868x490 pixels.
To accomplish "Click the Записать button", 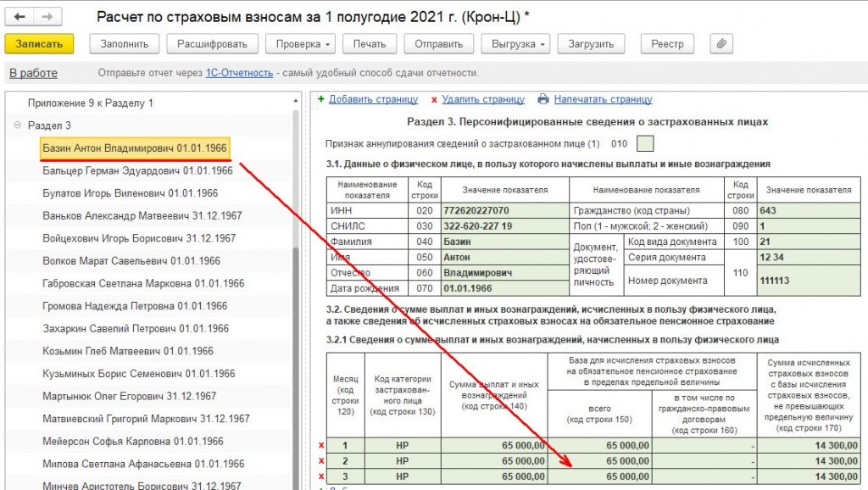I will point(39,43).
